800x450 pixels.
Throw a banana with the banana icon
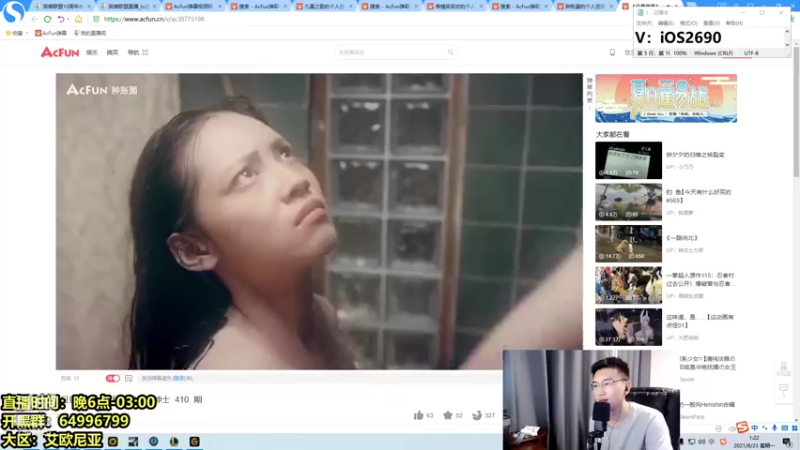(477, 415)
